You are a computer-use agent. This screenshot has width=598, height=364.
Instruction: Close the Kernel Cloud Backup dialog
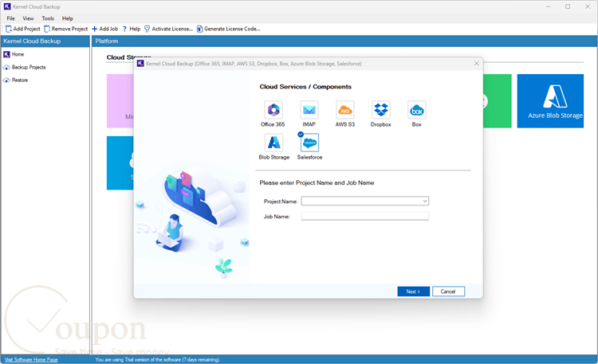click(x=476, y=63)
